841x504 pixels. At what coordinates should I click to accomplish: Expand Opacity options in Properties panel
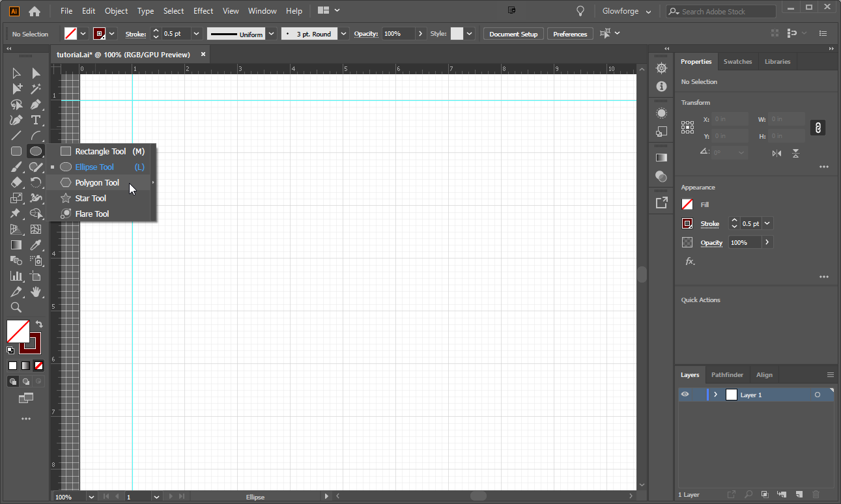(x=767, y=242)
